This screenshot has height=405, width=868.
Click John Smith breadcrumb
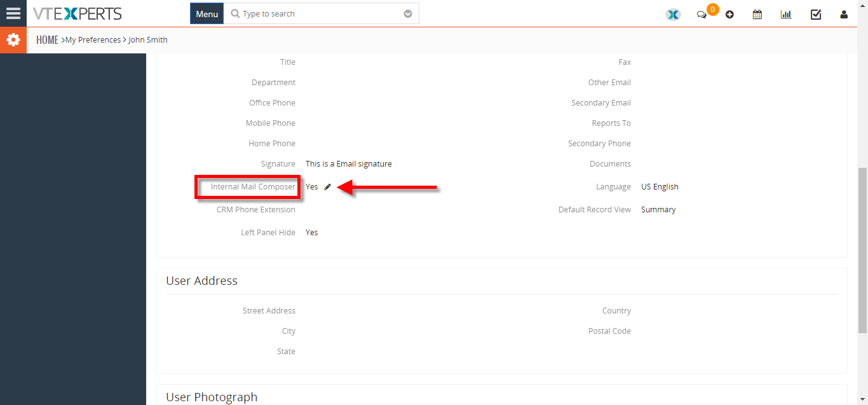(148, 39)
